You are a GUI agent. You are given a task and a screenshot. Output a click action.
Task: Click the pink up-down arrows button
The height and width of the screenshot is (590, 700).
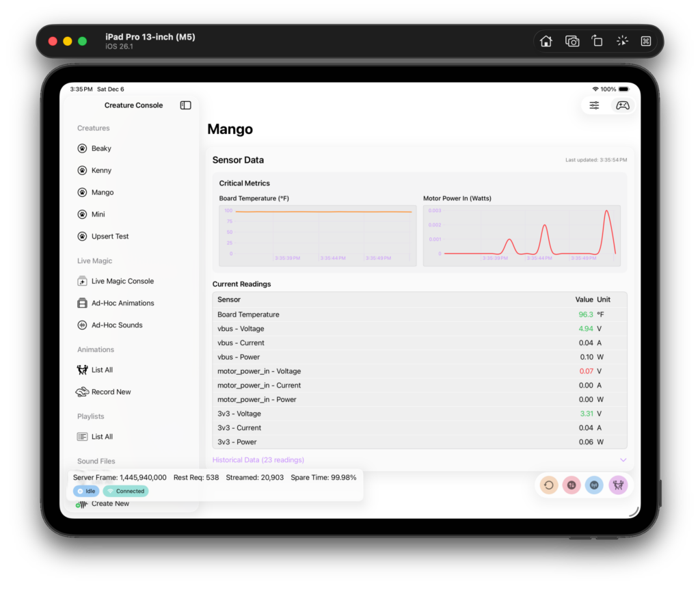coord(571,485)
